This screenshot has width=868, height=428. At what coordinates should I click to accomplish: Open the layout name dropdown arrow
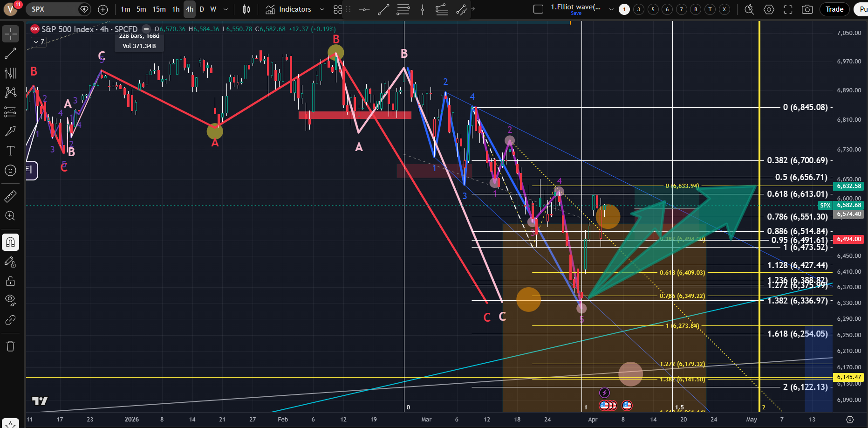(611, 9)
